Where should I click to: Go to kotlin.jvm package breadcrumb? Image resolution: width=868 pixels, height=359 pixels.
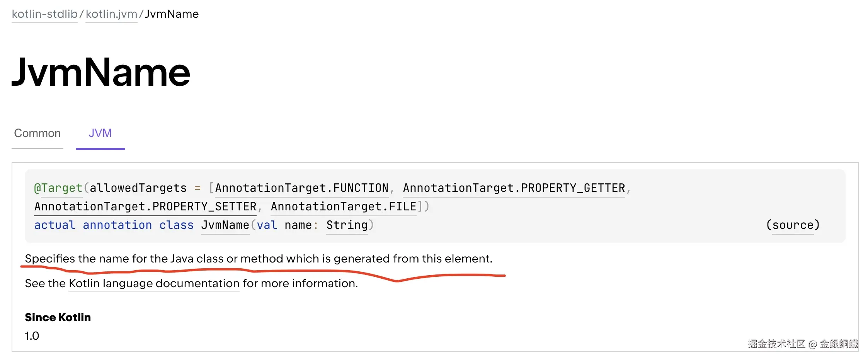point(111,14)
